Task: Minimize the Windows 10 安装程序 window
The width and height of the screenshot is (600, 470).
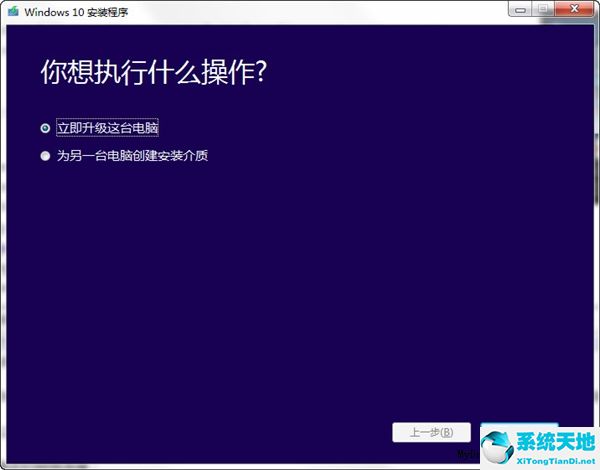Action: pyautogui.click(x=520, y=10)
